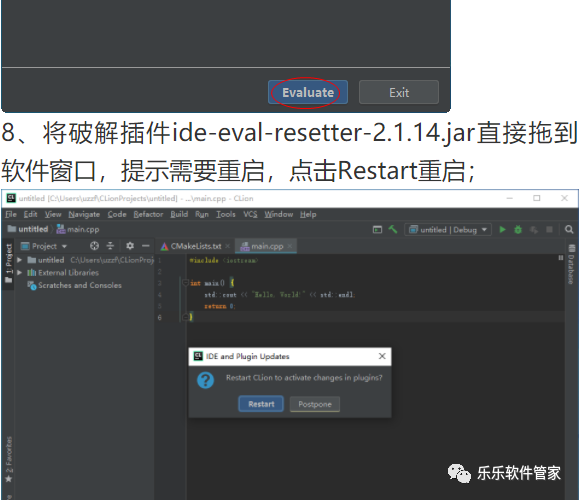Click the return 0; code line
Viewport: 580px width, 500px height.
click(220, 306)
